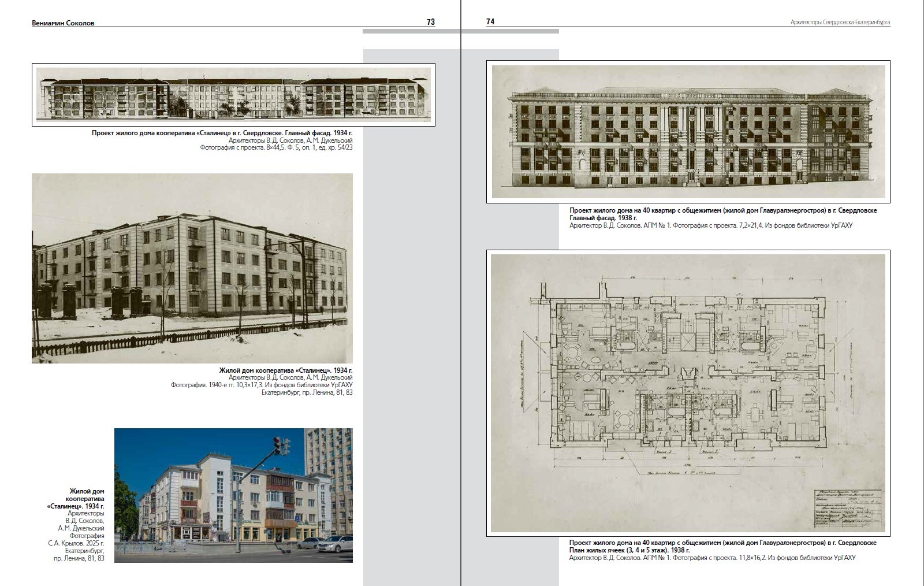The width and height of the screenshot is (924, 586).
Task: Click the header "Архитекторы Свердловска-Екатеринбурга"
Action: [x=840, y=23]
